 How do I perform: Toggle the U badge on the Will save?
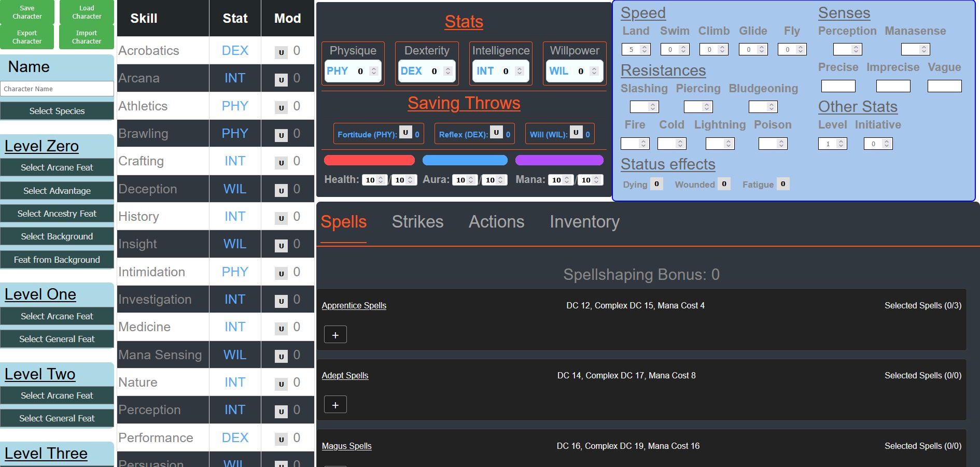[x=576, y=132]
